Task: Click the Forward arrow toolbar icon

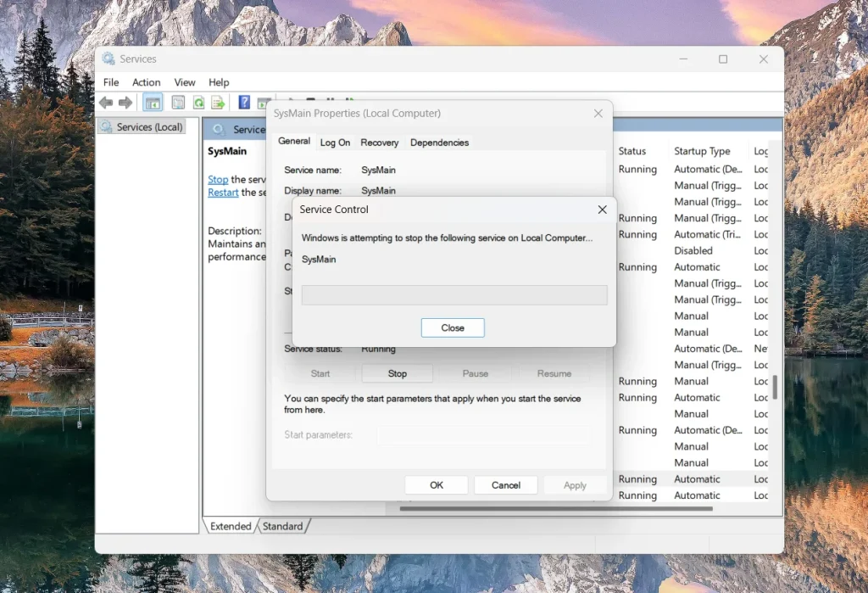Action: point(125,103)
